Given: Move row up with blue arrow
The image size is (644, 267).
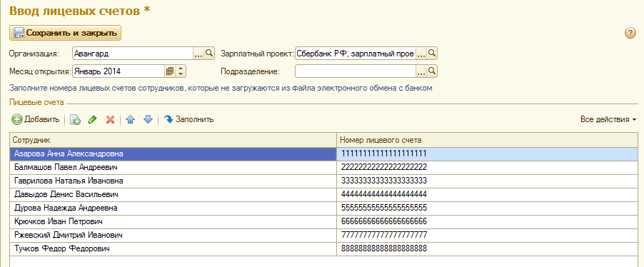Looking at the screenshot, I should pyautogui.click(x=130, y=119).
